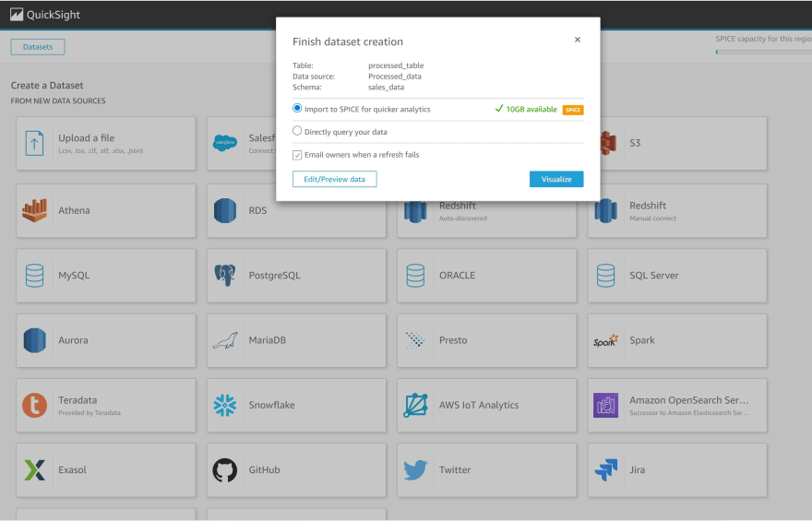
Task: Click the AWS IoT Analytics icon
Action: click(x=415, y=405)
